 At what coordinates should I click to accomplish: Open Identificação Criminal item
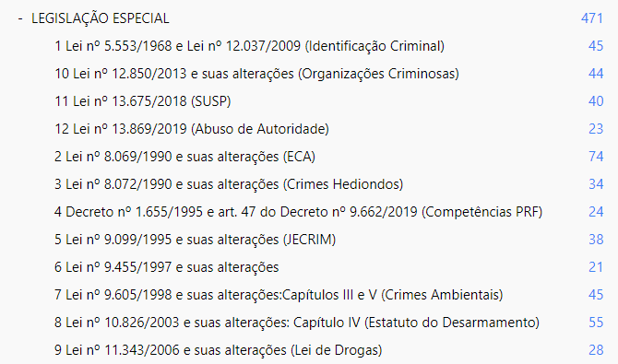pos(249,46)
